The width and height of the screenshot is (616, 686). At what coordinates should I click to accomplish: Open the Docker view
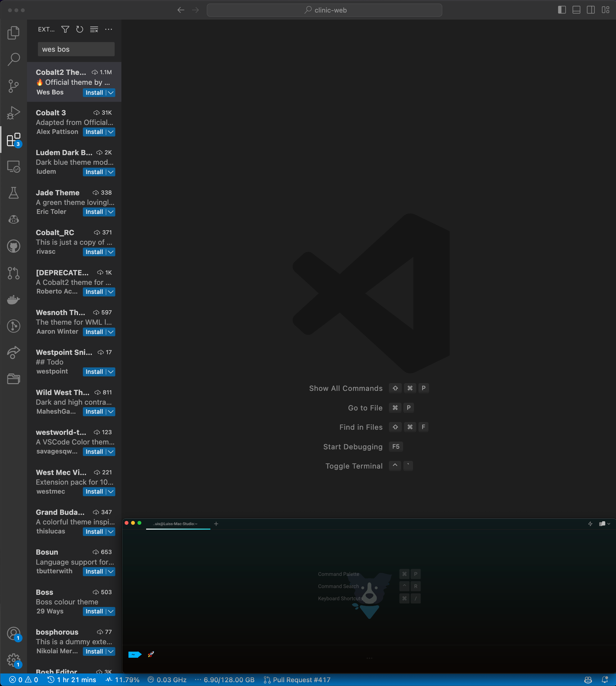[13, 299]
